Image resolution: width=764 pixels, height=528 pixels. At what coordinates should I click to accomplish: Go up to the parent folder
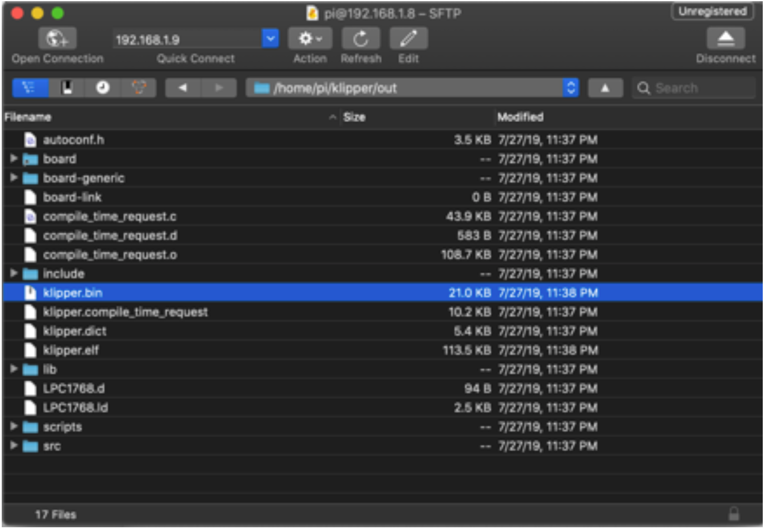point(605,88)
